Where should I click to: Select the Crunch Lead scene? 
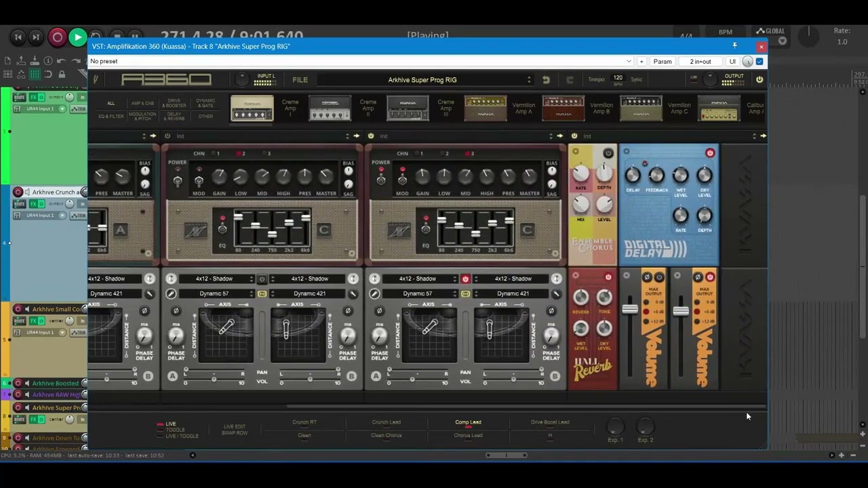[x=386, y=422]
